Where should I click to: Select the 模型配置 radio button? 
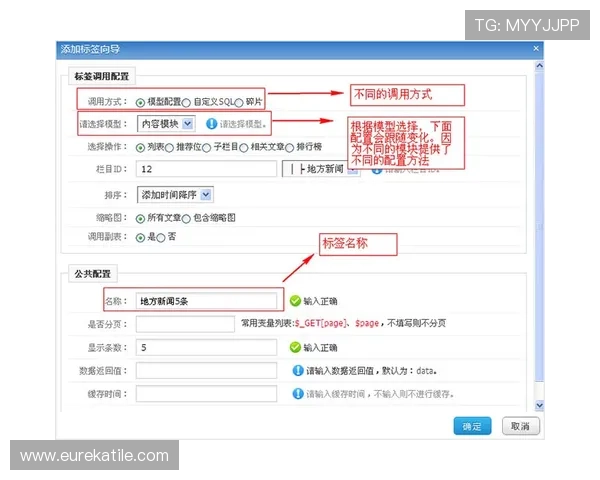click(140, 103)
